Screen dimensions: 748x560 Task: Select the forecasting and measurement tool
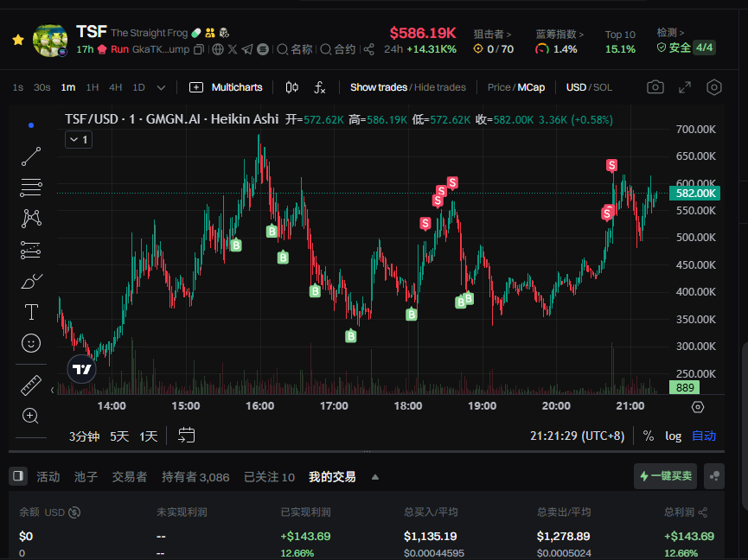click(31, 250)
